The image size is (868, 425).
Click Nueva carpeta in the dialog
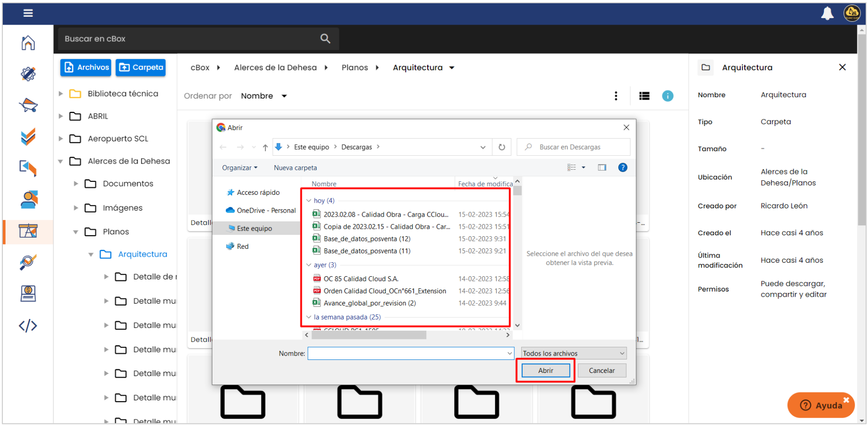(295, 168)
